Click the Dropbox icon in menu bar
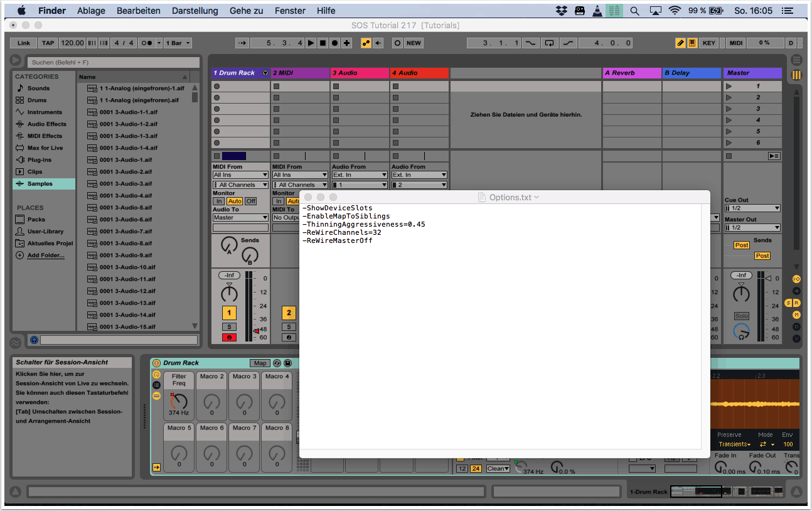The height and width of the screenshot is (511, 812). [x=562, y=11]
